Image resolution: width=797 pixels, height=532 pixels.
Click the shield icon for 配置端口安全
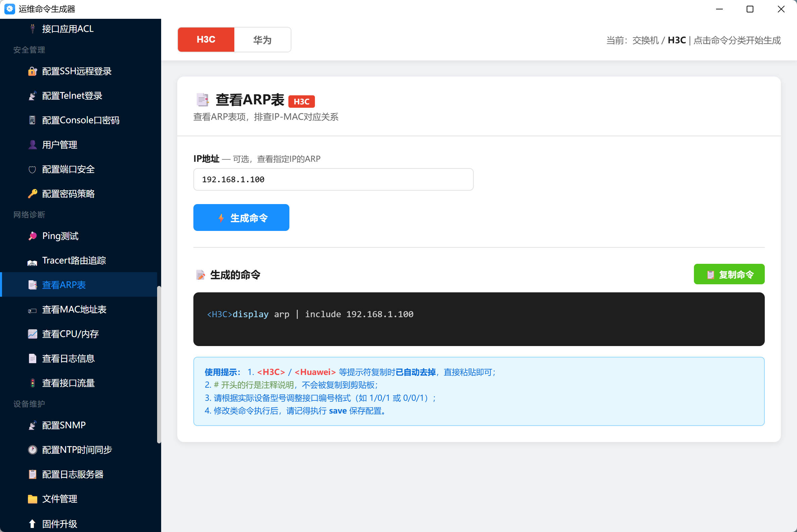(x=32, y=169)
